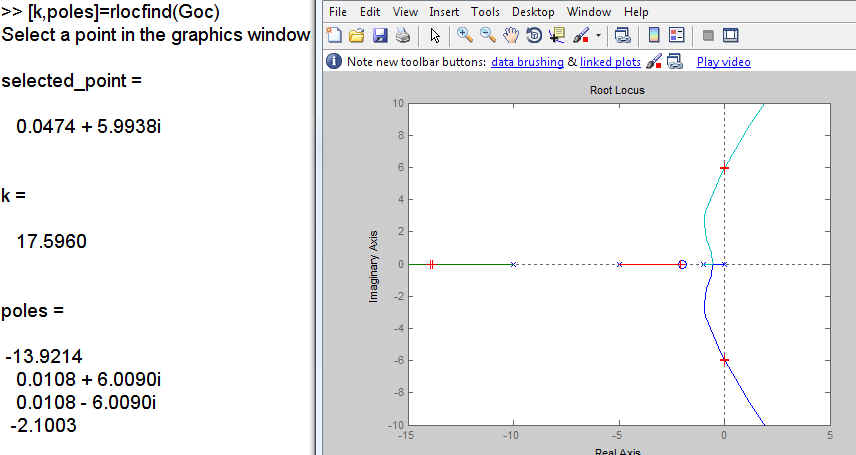The image size is (856, 455).
Task: Click the "Play video" link
Action: [723, 62]
